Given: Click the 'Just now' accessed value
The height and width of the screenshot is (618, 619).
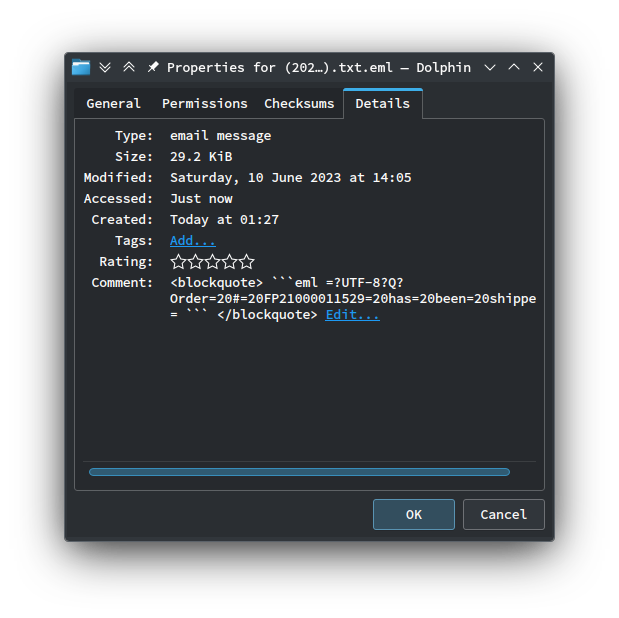Looking at the screenshot, I should (201, 199).
